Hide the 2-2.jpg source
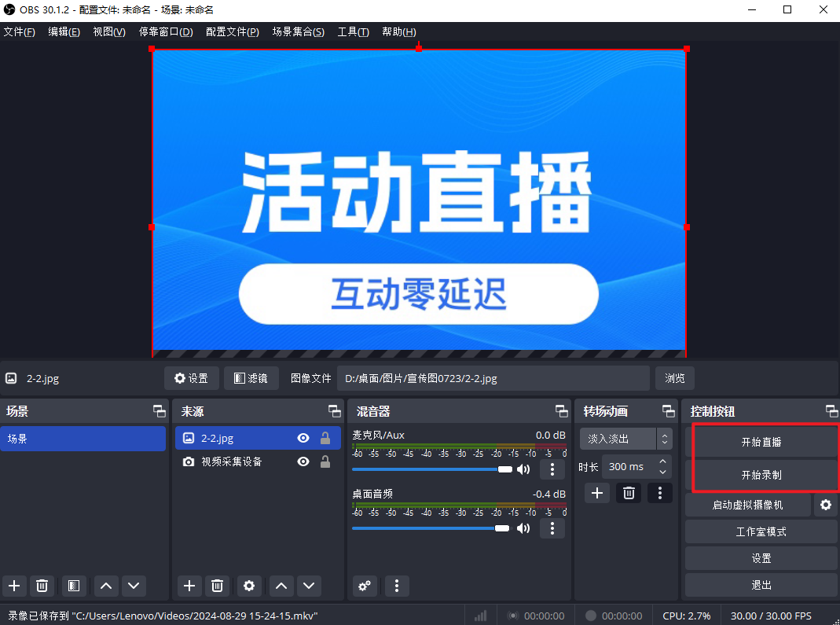The height and width of the screenshot is (625, 840). pyautogui.click(x=303, y=439)
